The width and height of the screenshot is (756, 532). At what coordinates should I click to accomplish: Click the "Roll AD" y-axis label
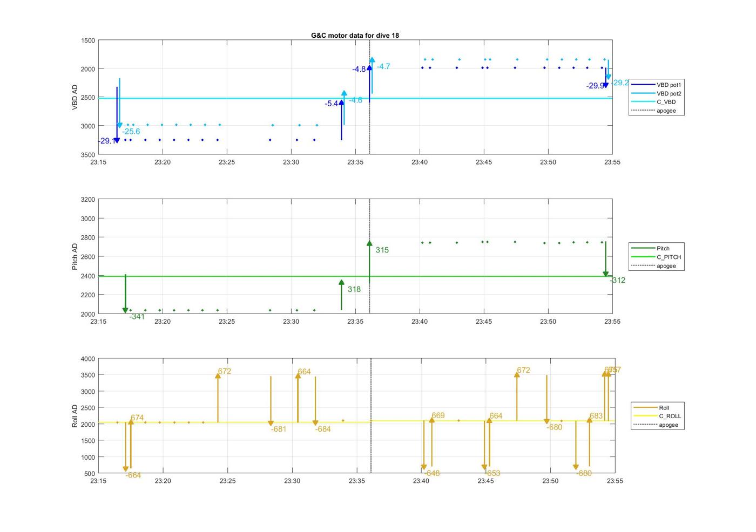point(75,415)
